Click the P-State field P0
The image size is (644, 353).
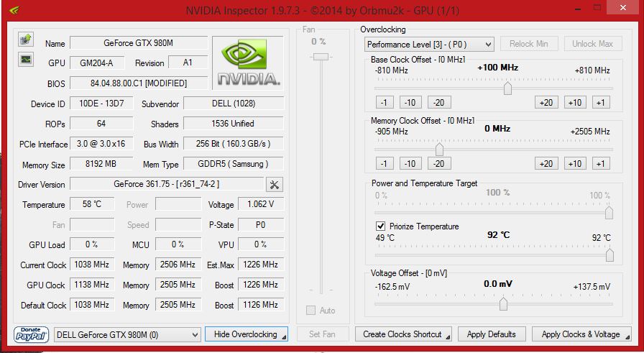pos(261,225)
